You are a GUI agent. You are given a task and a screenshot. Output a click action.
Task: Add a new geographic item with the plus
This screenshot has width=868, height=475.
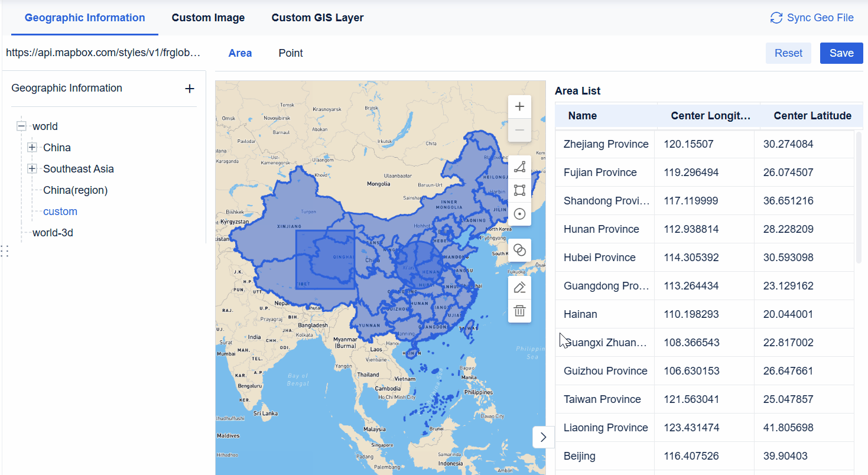(189, 88)
